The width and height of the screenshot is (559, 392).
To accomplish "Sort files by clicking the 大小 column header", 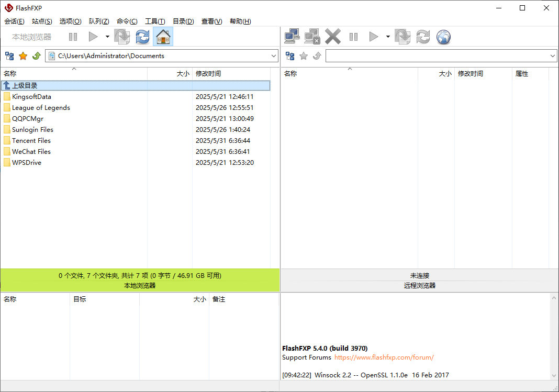I will point(183,73).
